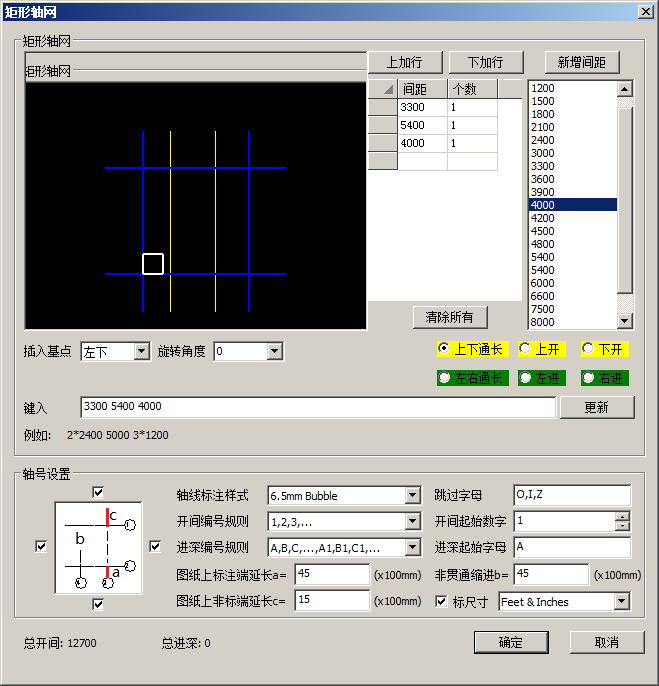
Task: Toggle the right axis label checkbox beside diagram
Action: (x=155, y=546)
